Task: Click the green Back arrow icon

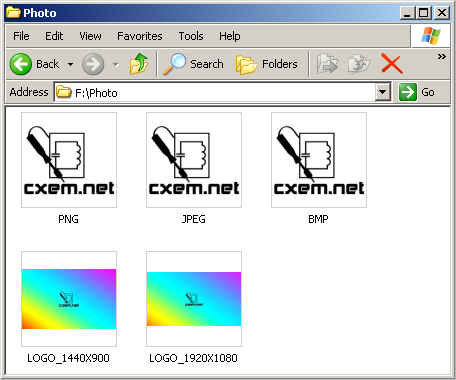Action: click(21, 64)
